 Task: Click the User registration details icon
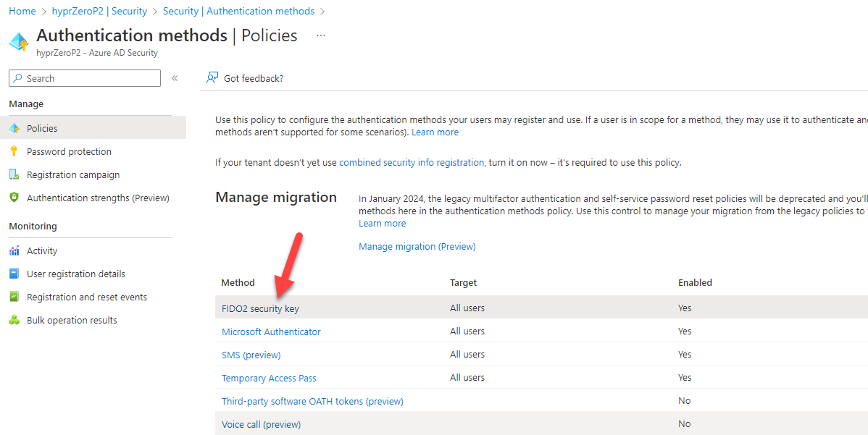coord(14,274)
